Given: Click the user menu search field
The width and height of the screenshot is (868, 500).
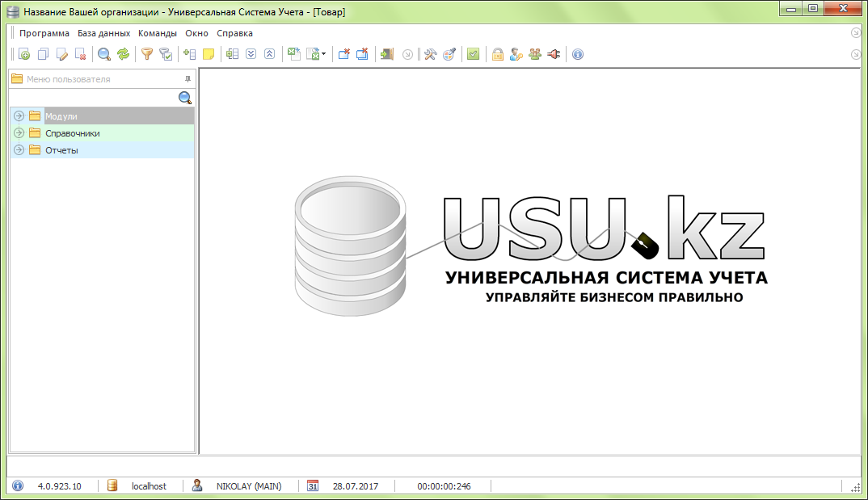Looking at the screenshot, I should (94, 98).
